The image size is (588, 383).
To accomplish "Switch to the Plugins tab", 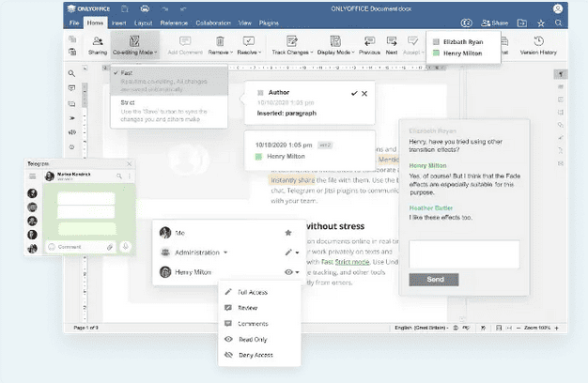I will [x=269, y=23].
